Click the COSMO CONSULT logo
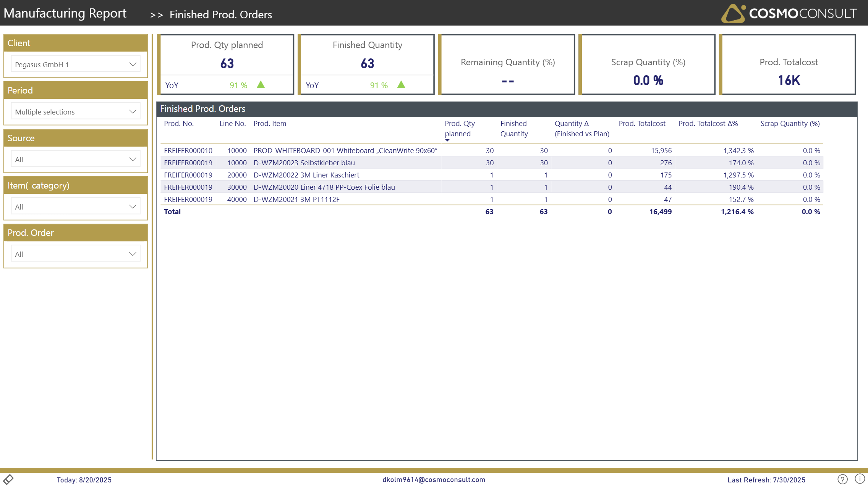Viewport: 868px width, 487px height. (x=789, y=13)
